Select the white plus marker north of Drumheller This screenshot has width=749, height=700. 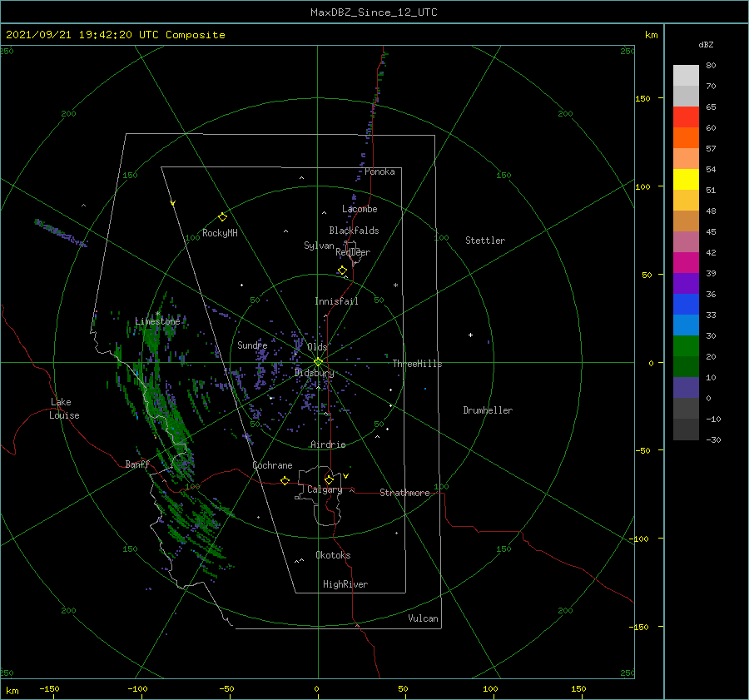tap(470, 335)
